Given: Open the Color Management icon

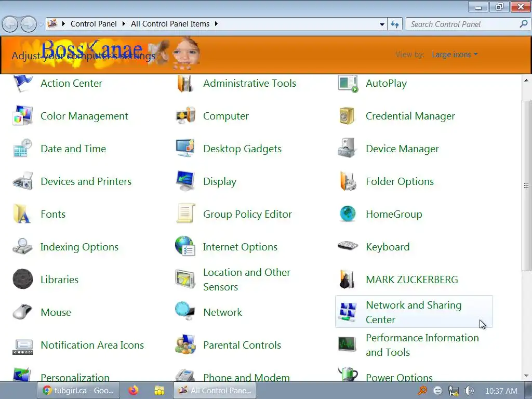Looking at the screenshot, I should (22, 116).
